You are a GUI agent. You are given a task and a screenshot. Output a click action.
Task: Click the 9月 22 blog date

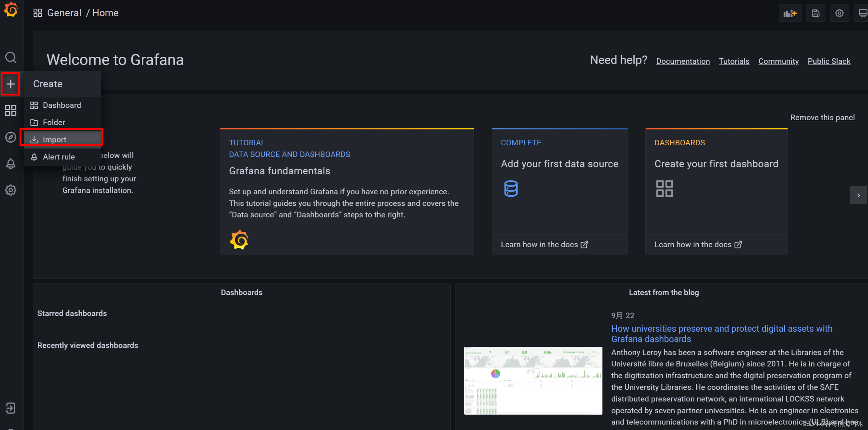click(623, 315)
